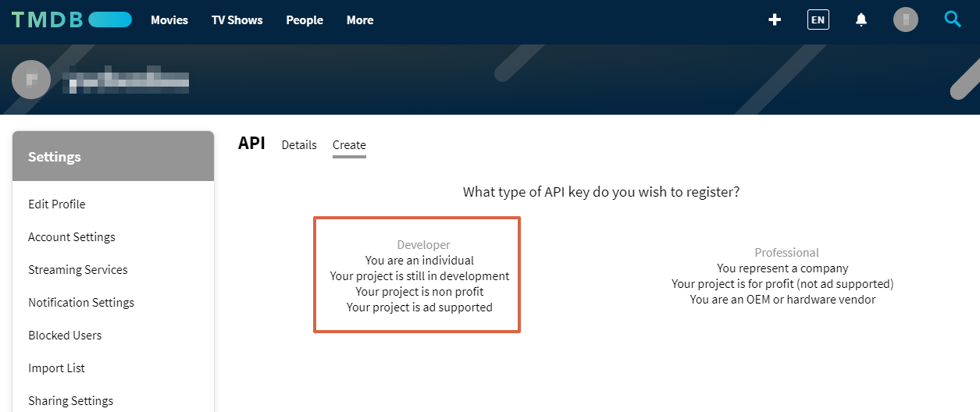Open the EN language selector
This screenshot has width=980, height=412.
tap(818, 20)
